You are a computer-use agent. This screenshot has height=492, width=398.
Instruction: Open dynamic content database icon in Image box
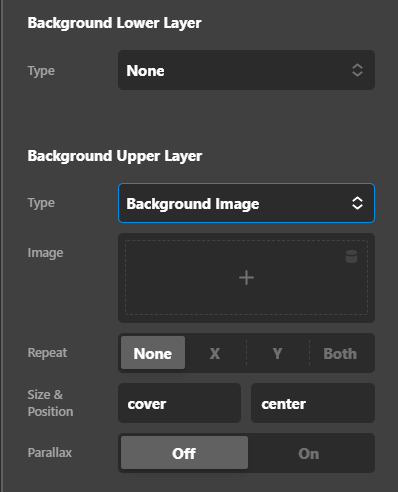(351, 256)
